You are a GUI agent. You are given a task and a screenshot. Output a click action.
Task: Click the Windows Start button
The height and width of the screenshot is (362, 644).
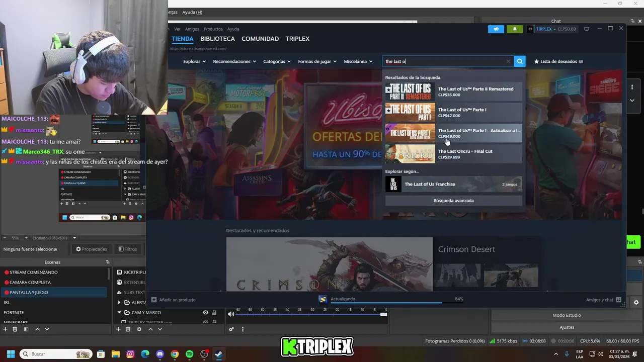(x=11, y=354)
